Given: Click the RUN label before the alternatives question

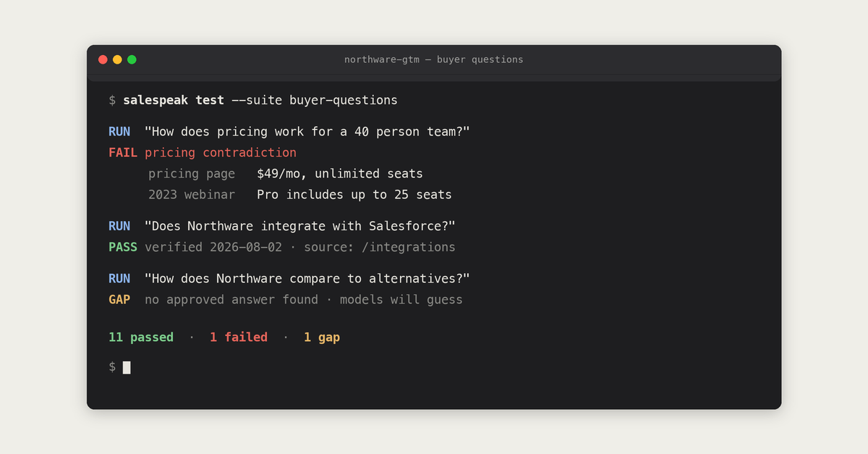Looking at the screenshot, I should (x=119, y=279).
